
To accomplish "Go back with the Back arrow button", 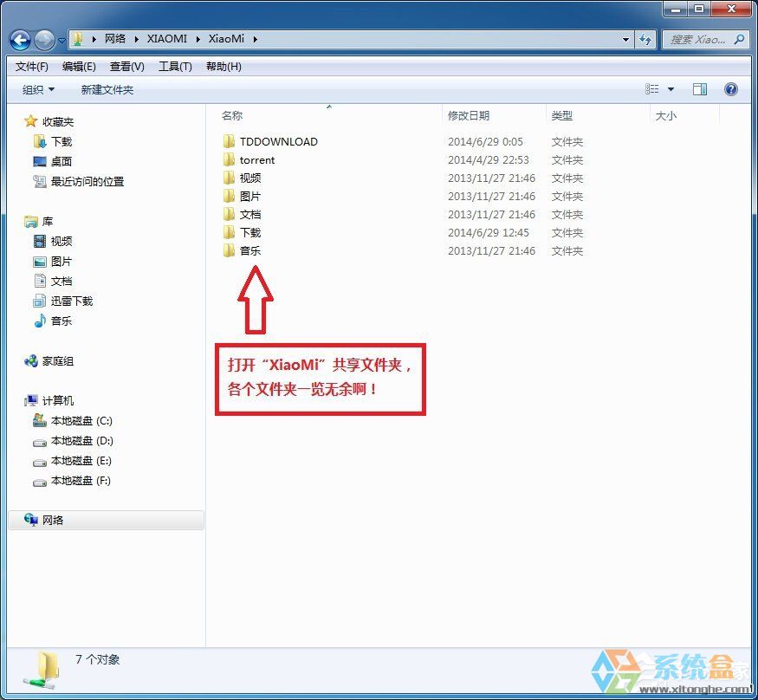I will click(x=20, y=40).
